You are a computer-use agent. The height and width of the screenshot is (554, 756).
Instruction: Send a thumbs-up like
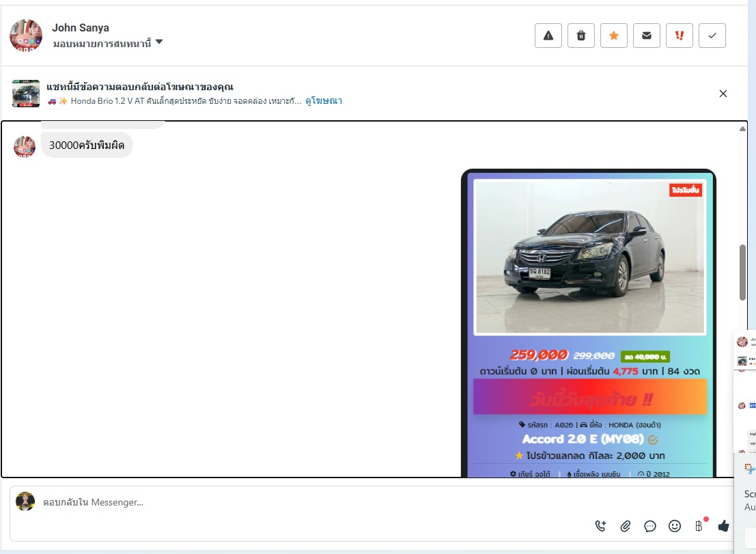point(724,526)
